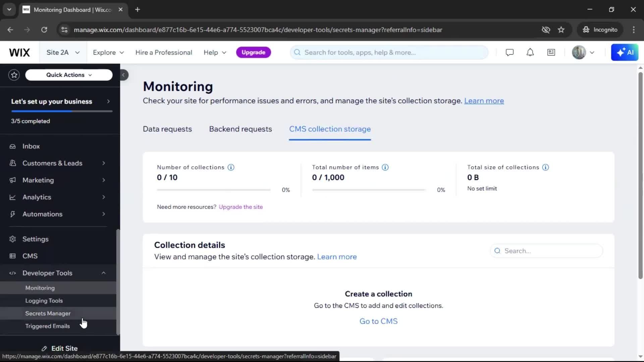The height and width of the screenshot is (362, 644).
Task: Open the notifications bell
Action: click(530, 53)
